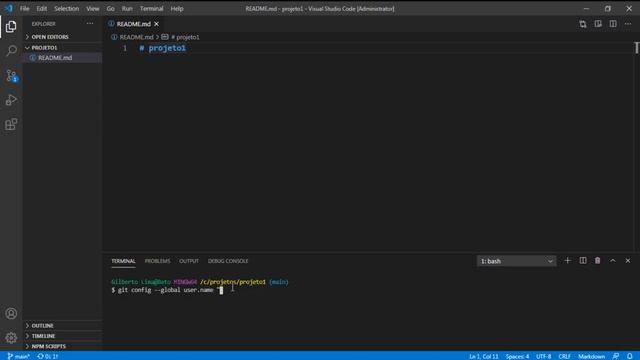The image size is (640, 360).
Task: Open the File menu
Action: (x=24, y=9)
